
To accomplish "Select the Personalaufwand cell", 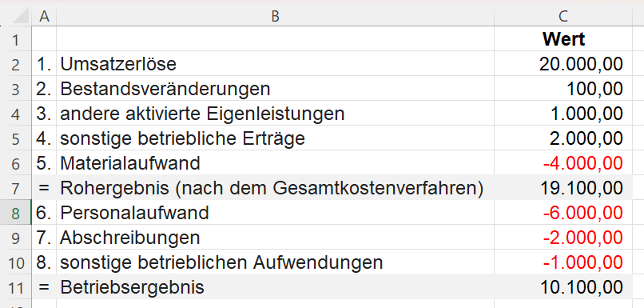I will [275, 213].
